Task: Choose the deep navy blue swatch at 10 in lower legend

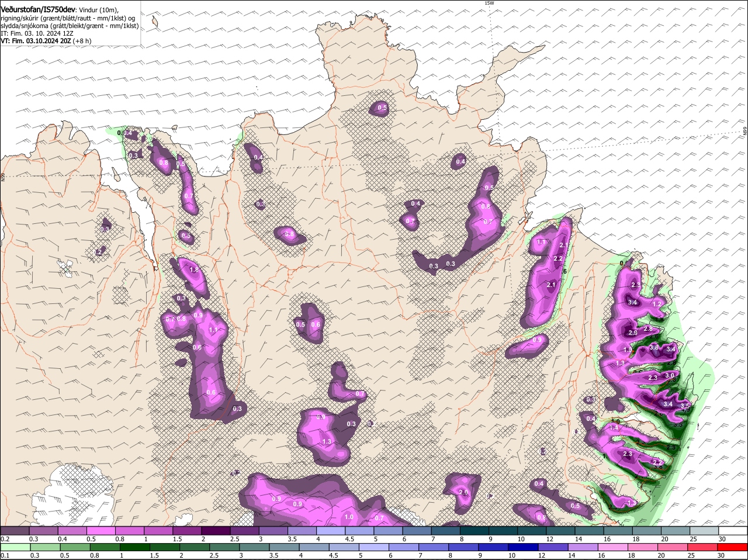Action: (524, 547)
